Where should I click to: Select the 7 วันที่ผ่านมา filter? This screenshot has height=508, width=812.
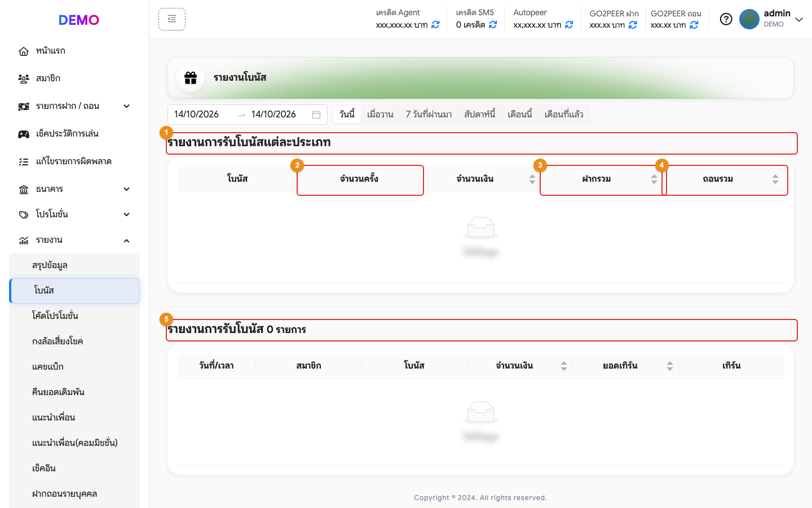click(429, 115)
